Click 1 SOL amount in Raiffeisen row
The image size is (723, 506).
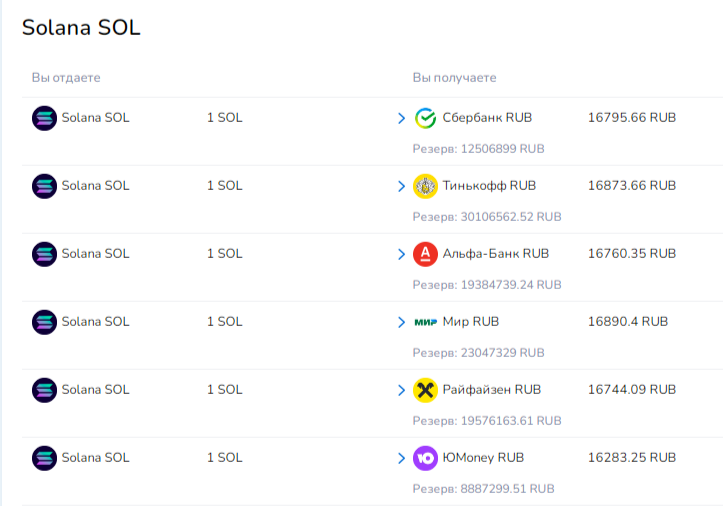coord(225,389)
